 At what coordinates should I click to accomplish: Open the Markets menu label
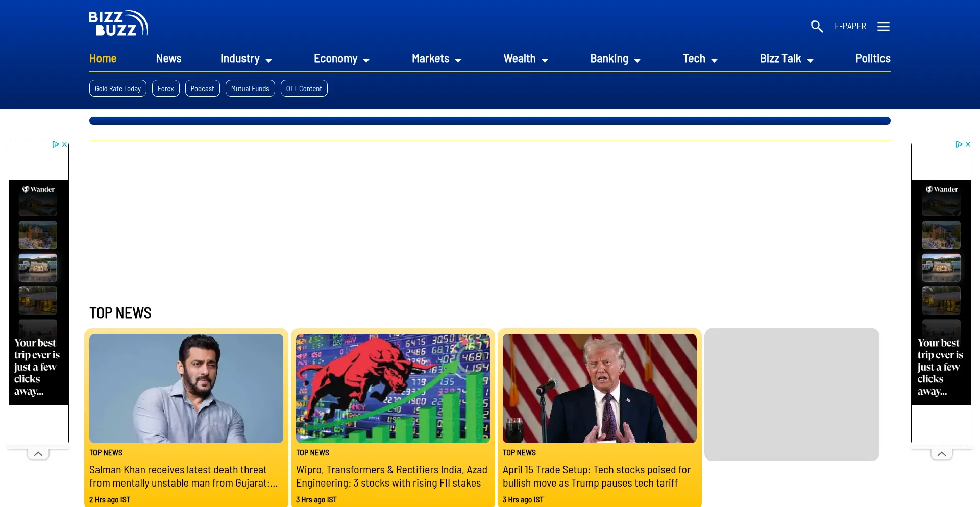coord(430,59)
